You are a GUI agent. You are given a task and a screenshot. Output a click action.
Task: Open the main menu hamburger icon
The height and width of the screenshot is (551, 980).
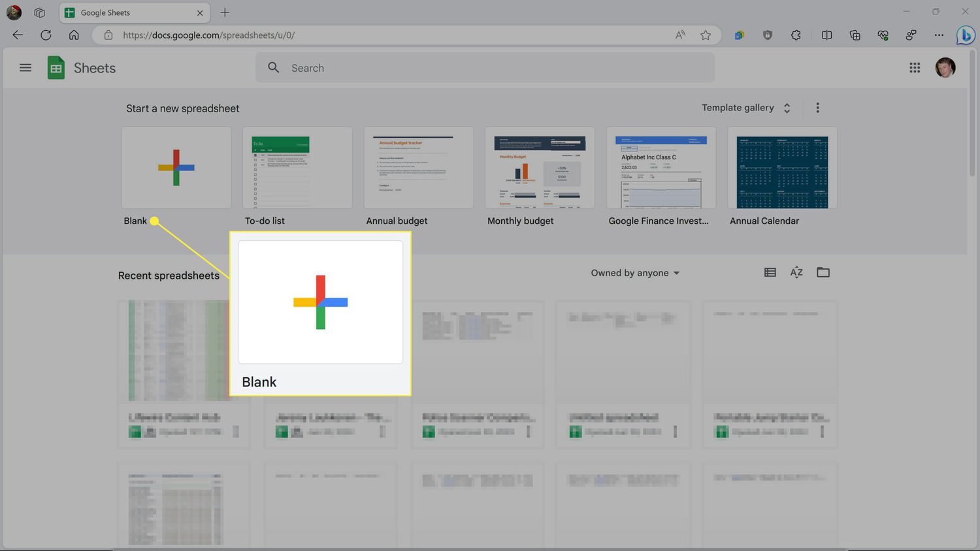point(25,68)
